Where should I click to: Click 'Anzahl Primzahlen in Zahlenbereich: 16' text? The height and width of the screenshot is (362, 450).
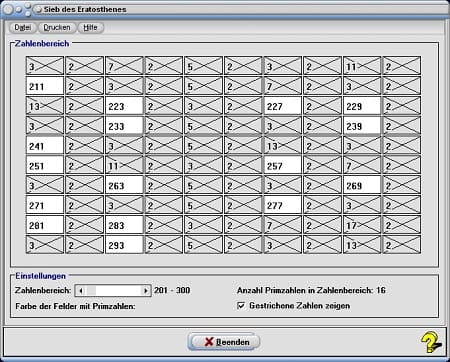311,290
